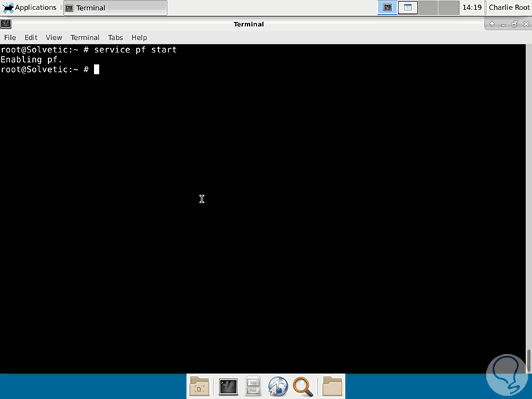Open the desktop folder icon in dock
This screenshot has height=399, width=532.
[x=199, y=386]
